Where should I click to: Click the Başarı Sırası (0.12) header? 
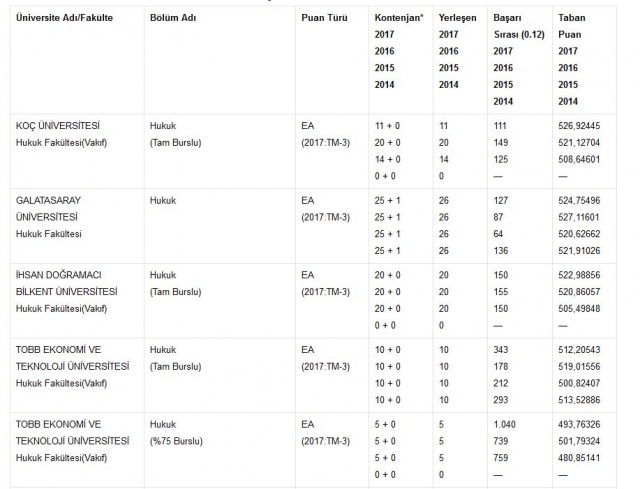519,26
